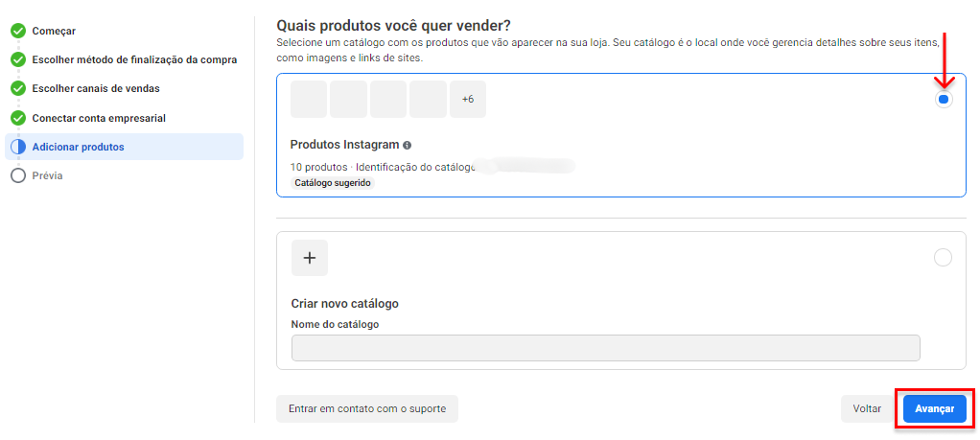Click the first product thumbnail placeholder
980x440 pixels.
[309, 99]
